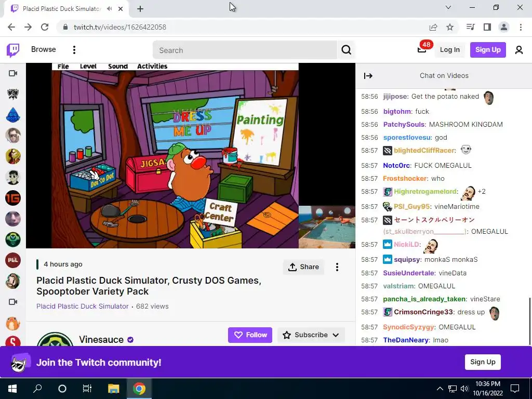Open the tab search chevron in the title bar
The height and width of the screenshot is (399, 532).
448,7
